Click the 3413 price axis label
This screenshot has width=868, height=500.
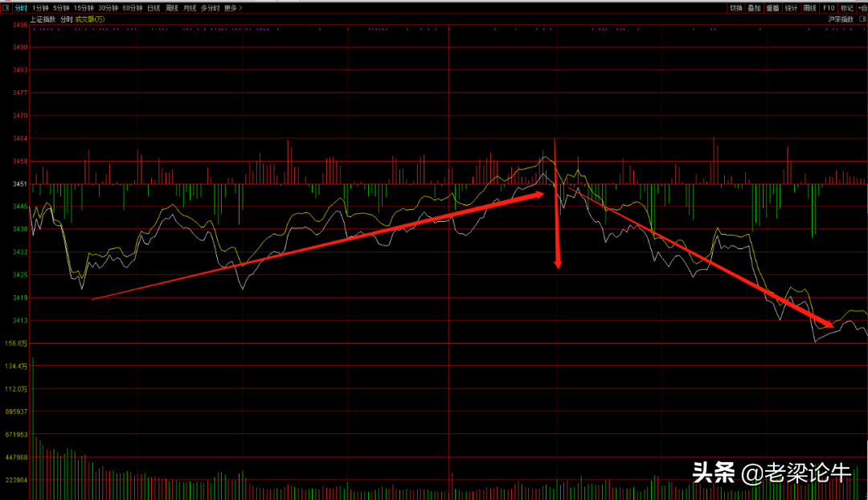point(20,321)
